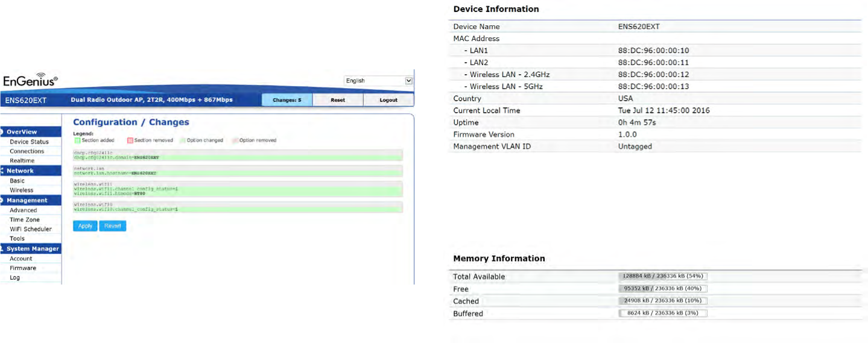Click the Cached memory bar (10%)
Screen dimensions: 868x343
pos(662,301)
